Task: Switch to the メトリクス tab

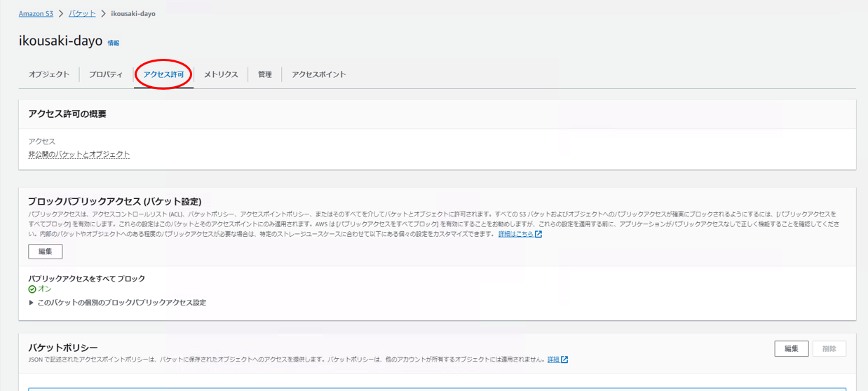Action: click(x=221, y=74)
